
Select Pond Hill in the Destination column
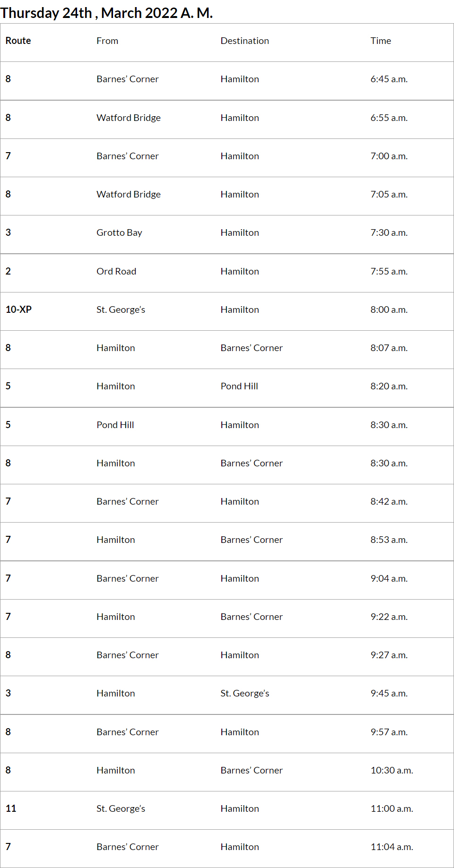[x=239, y=387]
